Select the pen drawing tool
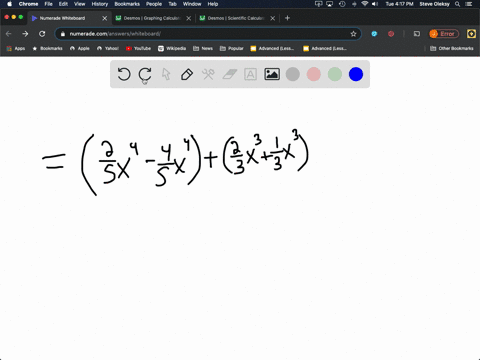 point(187,74)
